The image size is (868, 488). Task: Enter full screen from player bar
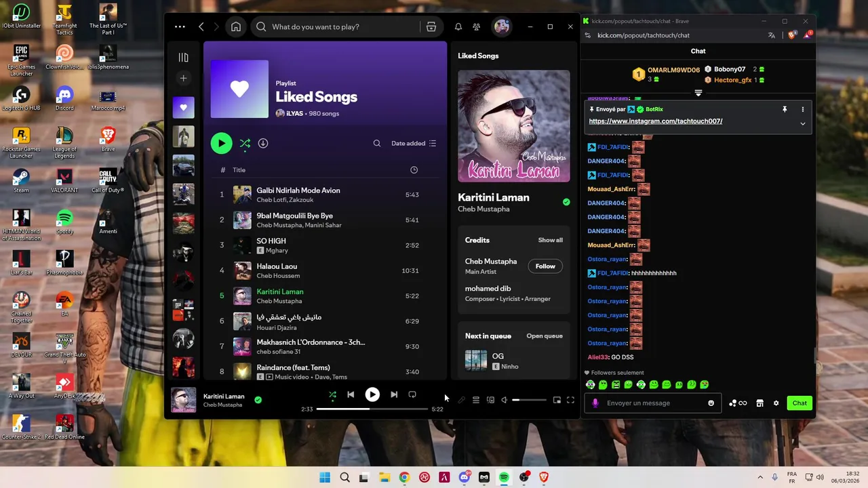coord(570,400)
